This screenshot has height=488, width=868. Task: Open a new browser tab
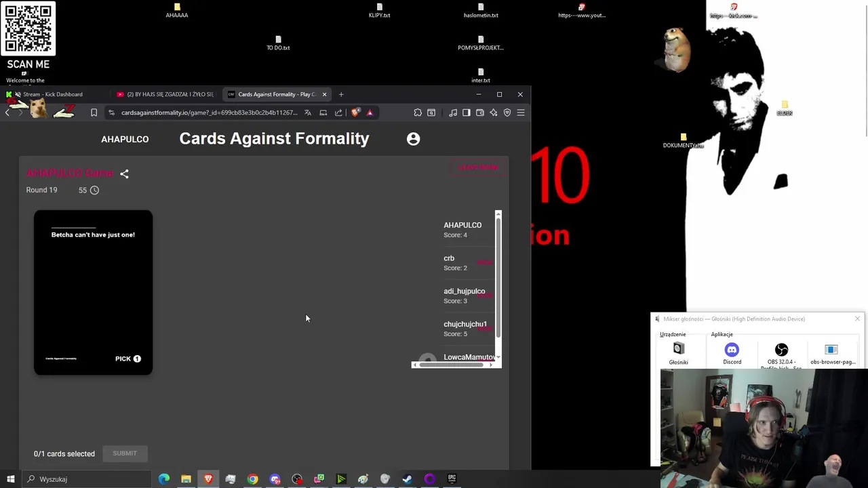341,94
